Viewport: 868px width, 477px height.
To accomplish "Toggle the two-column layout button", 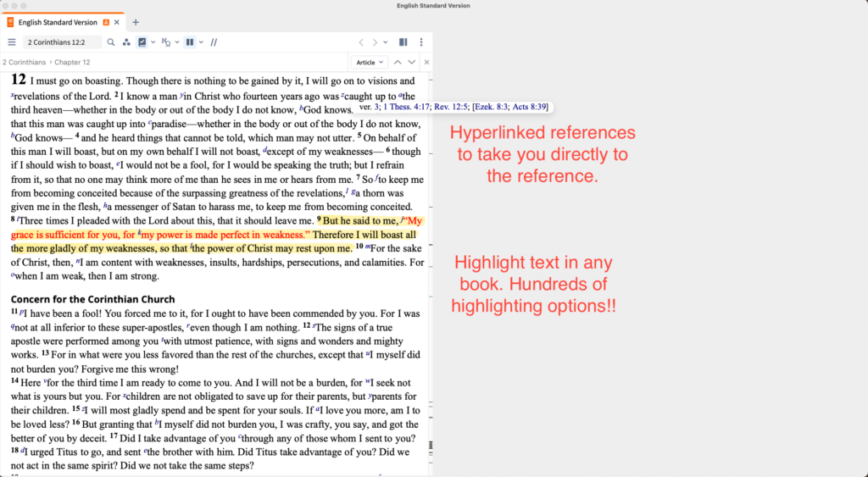I will (190, 42).
